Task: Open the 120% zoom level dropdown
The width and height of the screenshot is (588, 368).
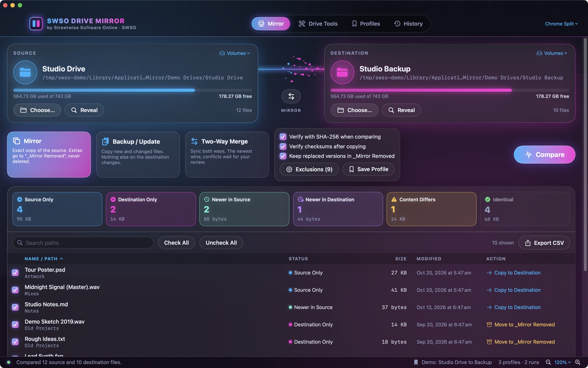Action: click(x=563, y=362)
